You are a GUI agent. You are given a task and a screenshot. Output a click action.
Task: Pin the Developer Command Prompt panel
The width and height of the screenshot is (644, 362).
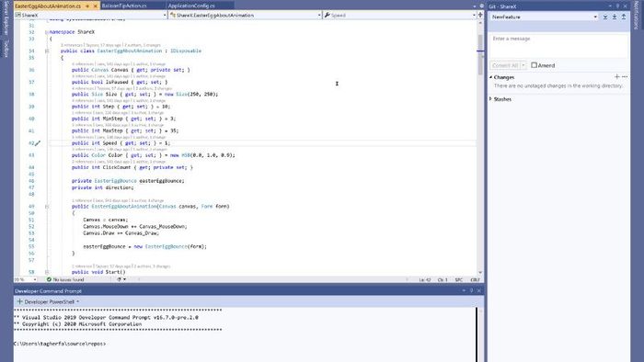[x=471, y=290]
